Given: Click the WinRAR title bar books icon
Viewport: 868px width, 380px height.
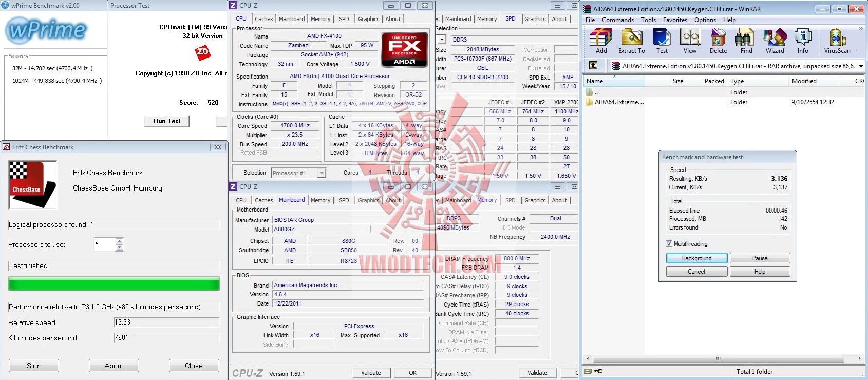Looking at the screenshot, I should tap(587, 9).
